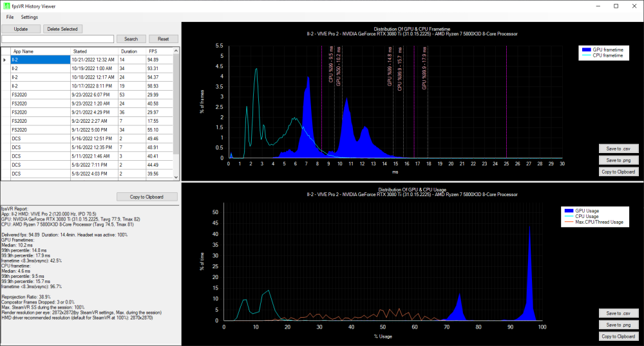Select the DCS session from 5/16/2022 12:51 PM
The image size is (644, 346).
(x=40, y=138)
